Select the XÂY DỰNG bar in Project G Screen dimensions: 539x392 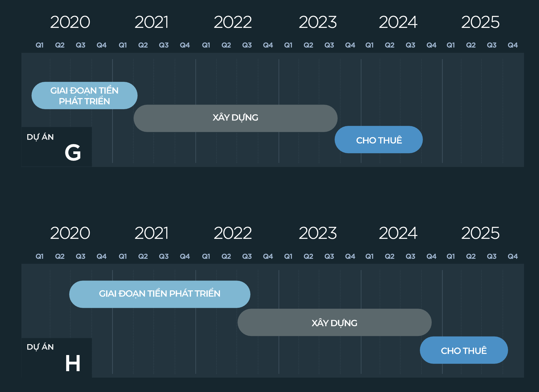(x=235, y=118)
